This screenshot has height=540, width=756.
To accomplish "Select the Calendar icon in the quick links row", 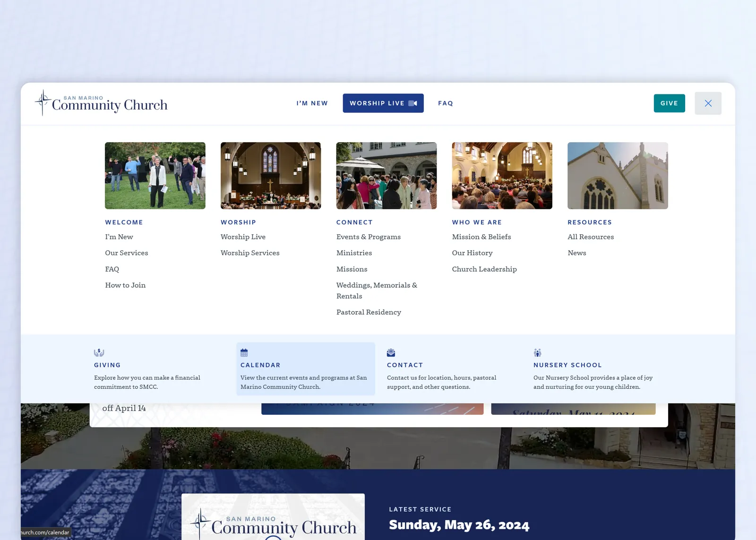I will point(244,352).
